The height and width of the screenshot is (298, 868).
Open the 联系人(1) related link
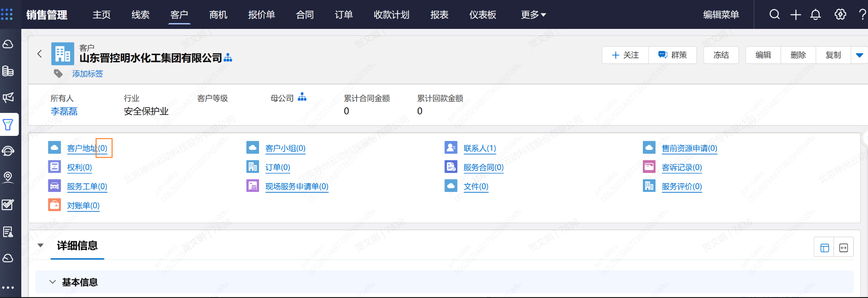[x=480, y=148]
